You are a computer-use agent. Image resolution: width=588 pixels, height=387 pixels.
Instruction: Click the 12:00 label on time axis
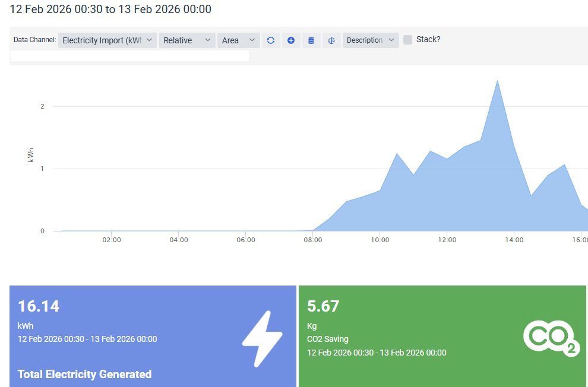point(447,240)
